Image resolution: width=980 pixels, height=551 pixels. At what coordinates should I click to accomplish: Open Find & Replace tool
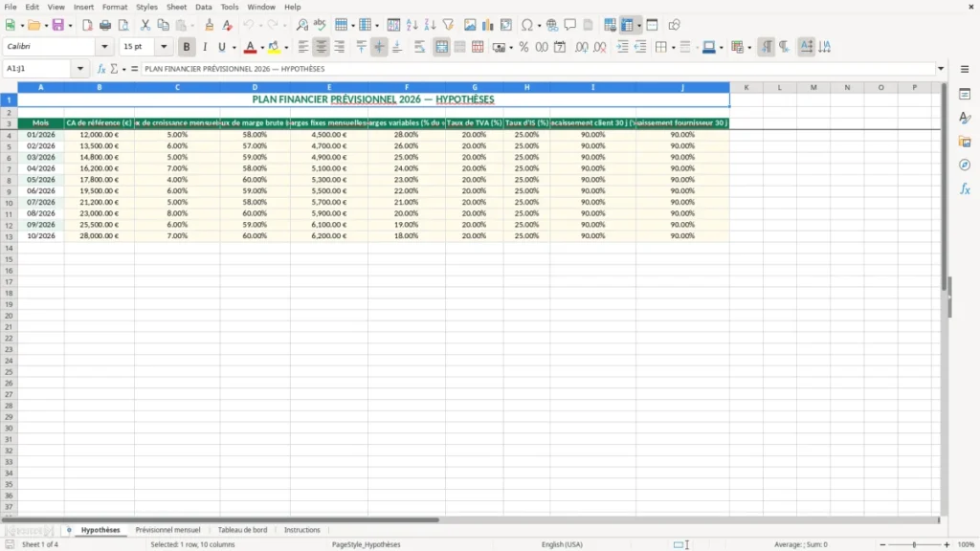(301, 25)
